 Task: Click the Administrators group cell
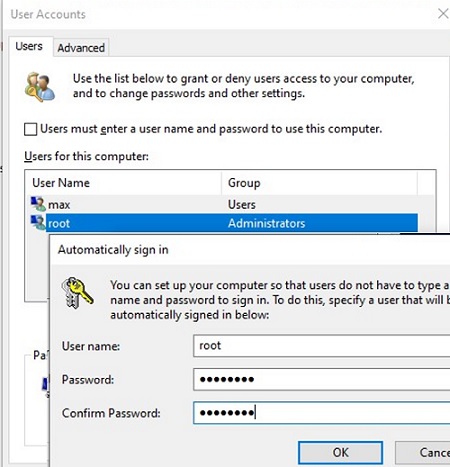266,223
